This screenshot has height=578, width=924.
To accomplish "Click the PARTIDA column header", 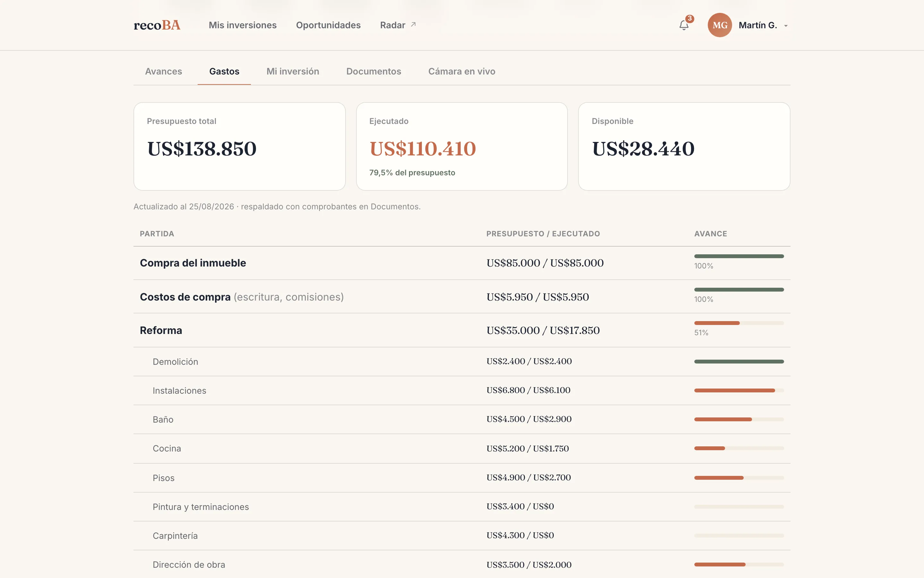I will point(157,233).
